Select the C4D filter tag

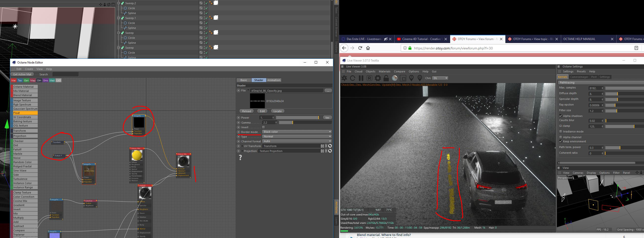point(58,80)
